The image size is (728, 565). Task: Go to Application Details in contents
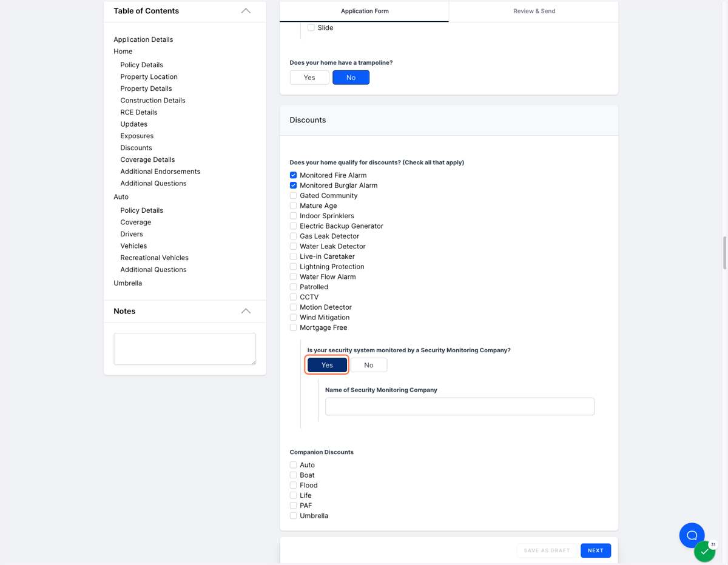click(143, 39)
